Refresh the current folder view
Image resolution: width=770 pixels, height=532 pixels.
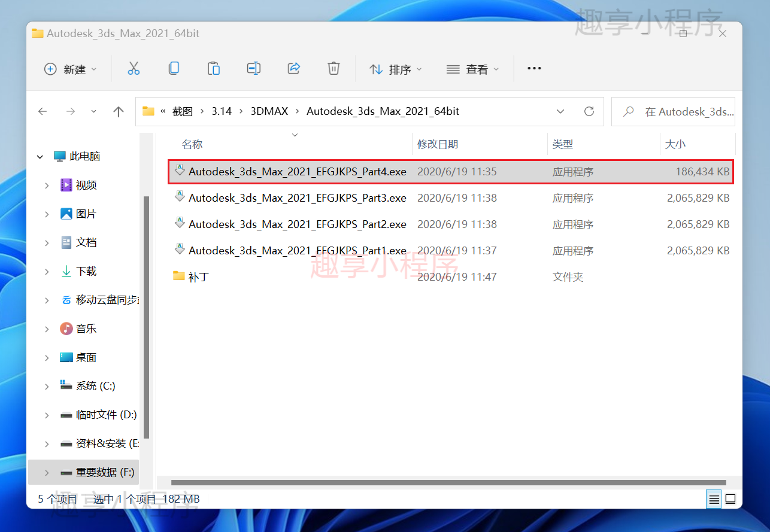[589, 111]
